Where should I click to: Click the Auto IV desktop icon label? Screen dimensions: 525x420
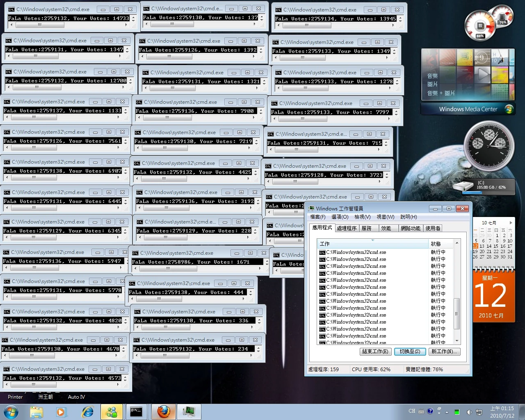coord(76,397)
